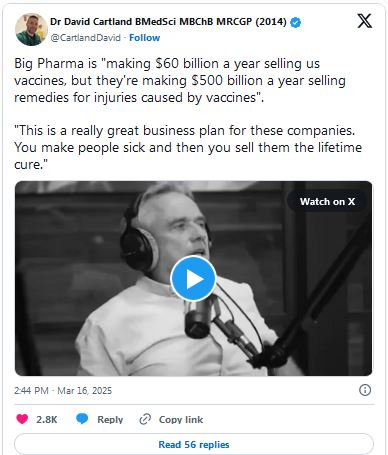Open the info icon beside the timestamp
Viewport: 388px width, 455px height.
(x=365, y=390)
